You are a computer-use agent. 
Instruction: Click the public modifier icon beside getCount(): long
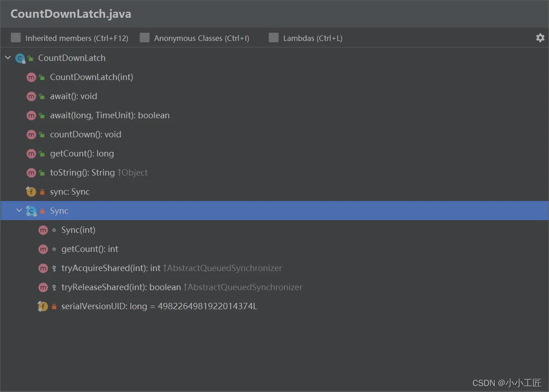42,154
